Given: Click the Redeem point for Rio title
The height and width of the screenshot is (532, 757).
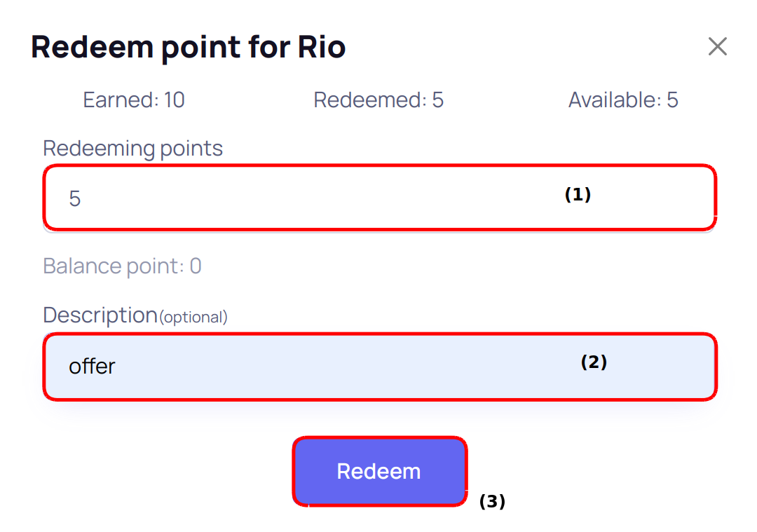Looking at the screenshot, I should tap(189, 48).
